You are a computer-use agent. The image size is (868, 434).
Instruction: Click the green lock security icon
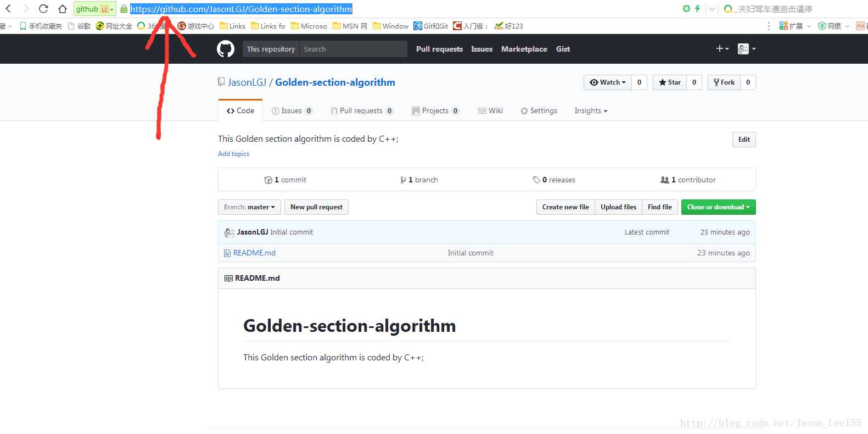(124, 9)
